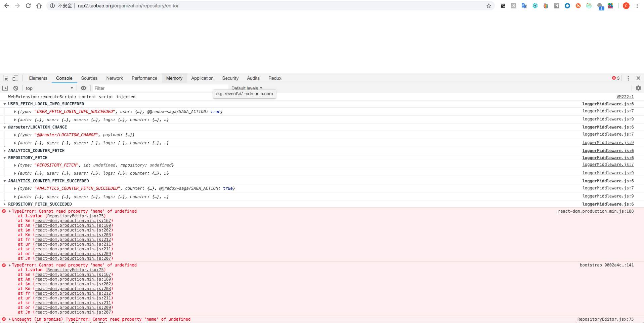Viewport: 644px width, 323px height.
Task: Open the react-dom.production.min.js:188 source link
Action: 596,211
